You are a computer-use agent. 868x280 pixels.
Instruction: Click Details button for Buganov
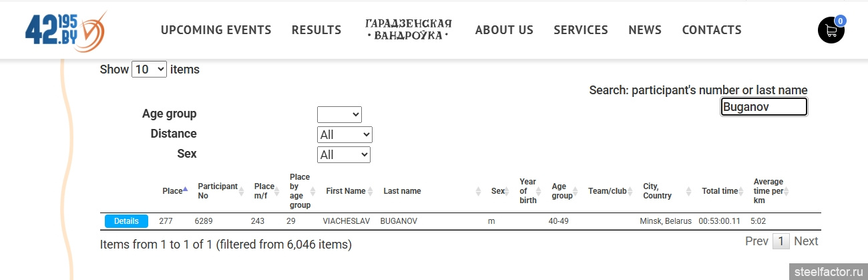(x=126, y=221)
